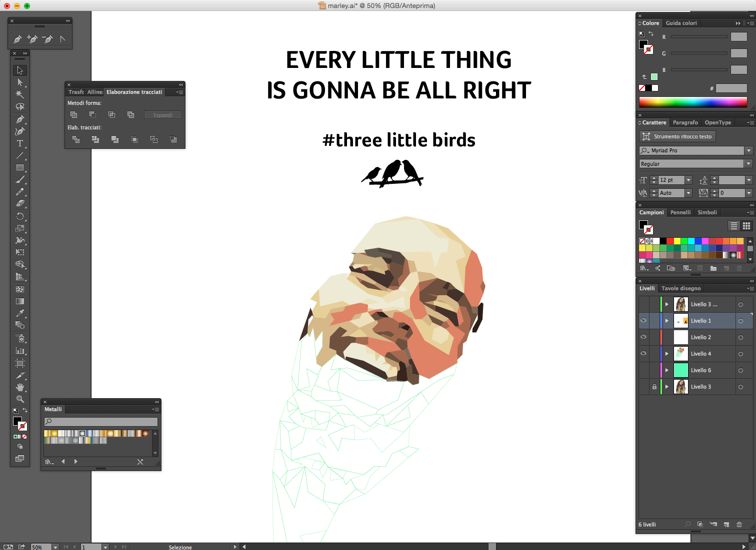Go to previous library in Metalli panel

coord(63,462)
